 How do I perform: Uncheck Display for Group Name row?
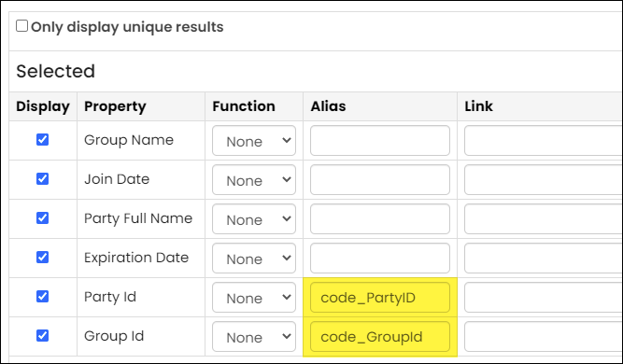coord(43,140)
